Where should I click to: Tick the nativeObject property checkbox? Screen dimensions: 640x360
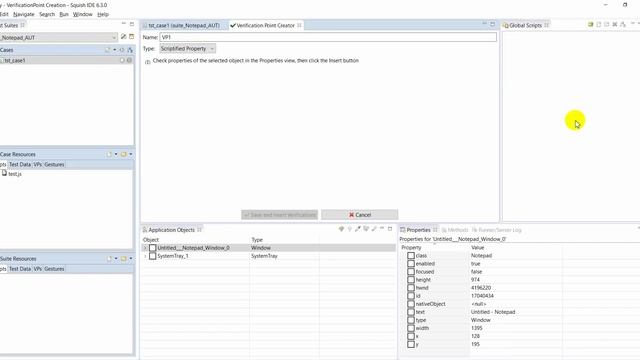(x=411, y=304)
